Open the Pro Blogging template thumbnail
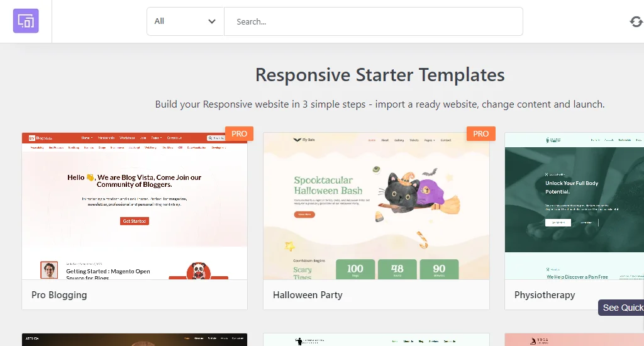 tap(135, 206)
